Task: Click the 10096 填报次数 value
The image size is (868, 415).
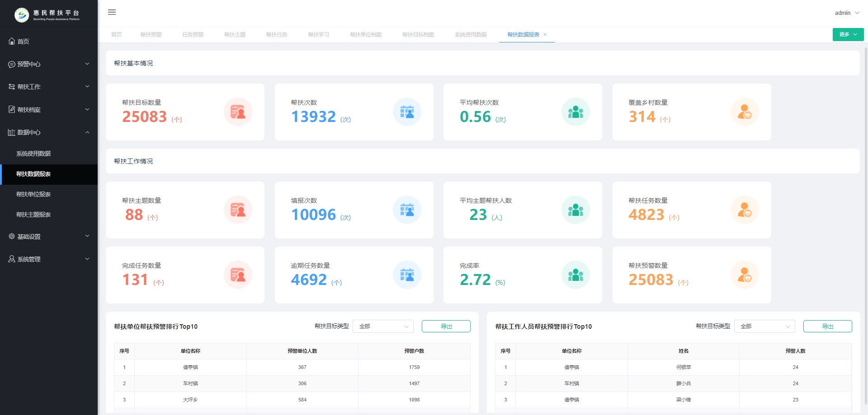Action: point(313,214)
